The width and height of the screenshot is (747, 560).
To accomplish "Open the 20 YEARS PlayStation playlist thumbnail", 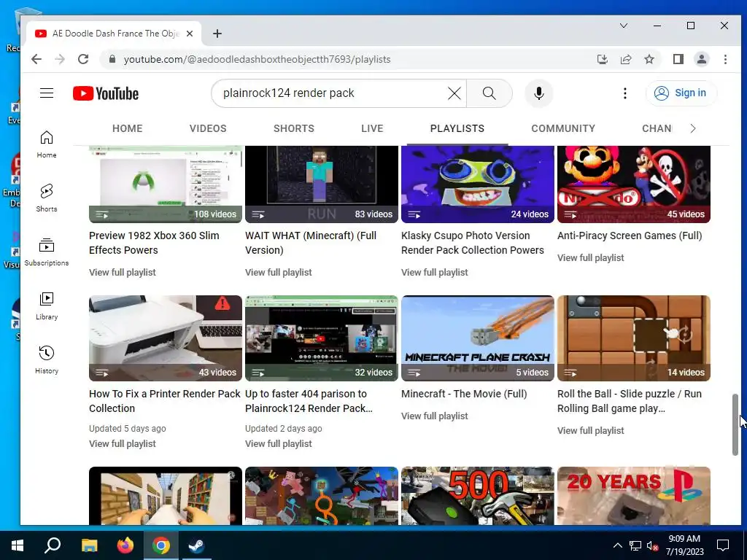I will pyautogui.click(x=634, y=496).
